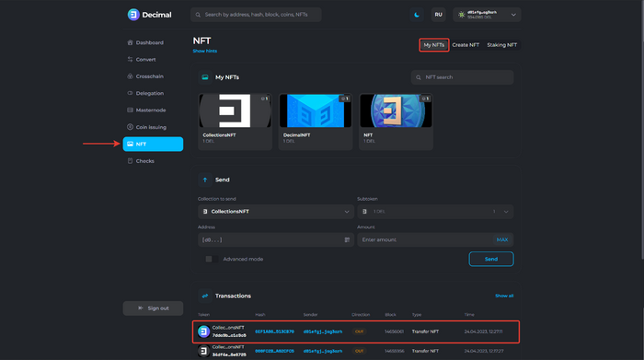
Task: Expand Collection to send dropdown
Action: [276, 212]
